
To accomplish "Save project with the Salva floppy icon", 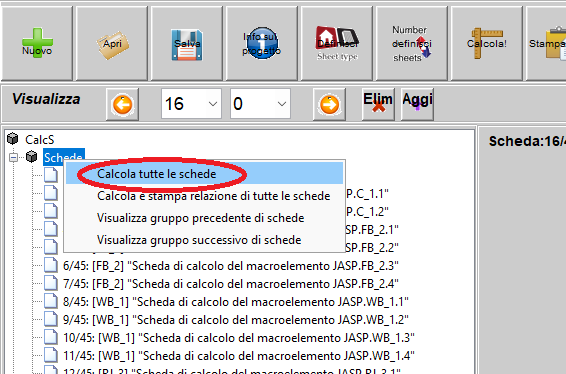I will pos(187,43).
